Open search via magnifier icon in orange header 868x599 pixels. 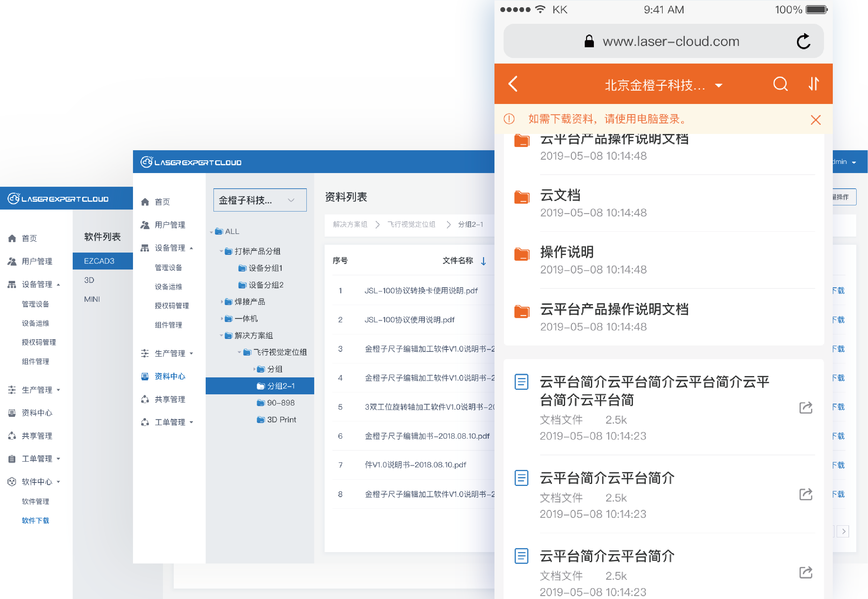780,84
